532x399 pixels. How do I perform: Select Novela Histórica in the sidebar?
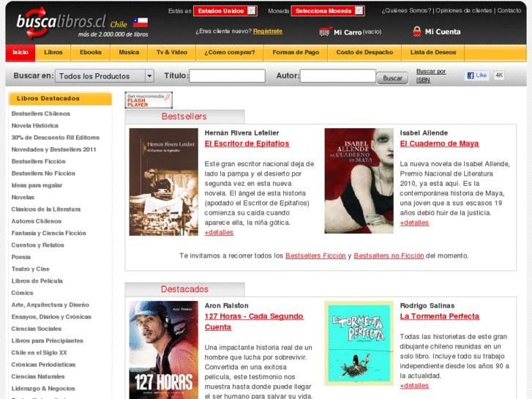[x=35, y=125]
